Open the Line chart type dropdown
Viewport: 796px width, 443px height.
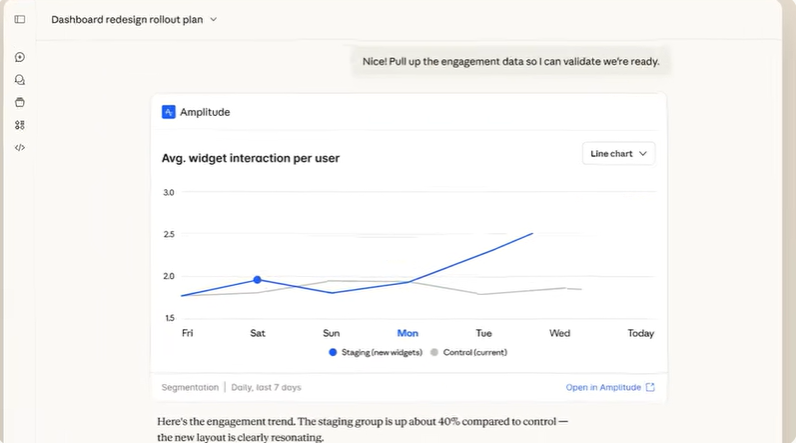tap(618, 154)
